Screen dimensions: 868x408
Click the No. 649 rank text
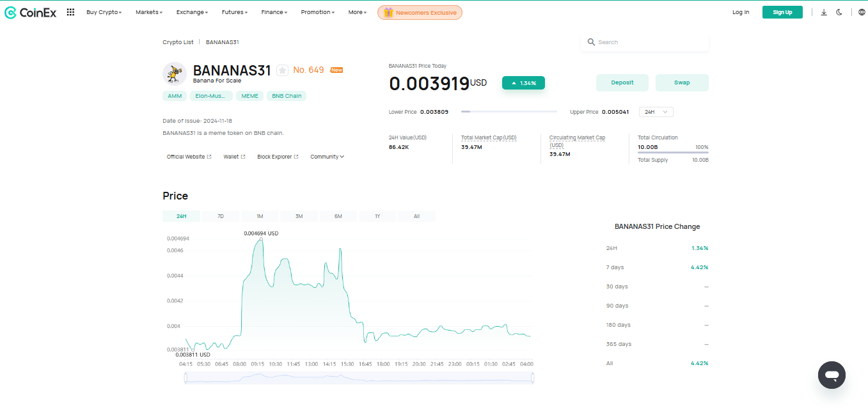tap(308, 70)
